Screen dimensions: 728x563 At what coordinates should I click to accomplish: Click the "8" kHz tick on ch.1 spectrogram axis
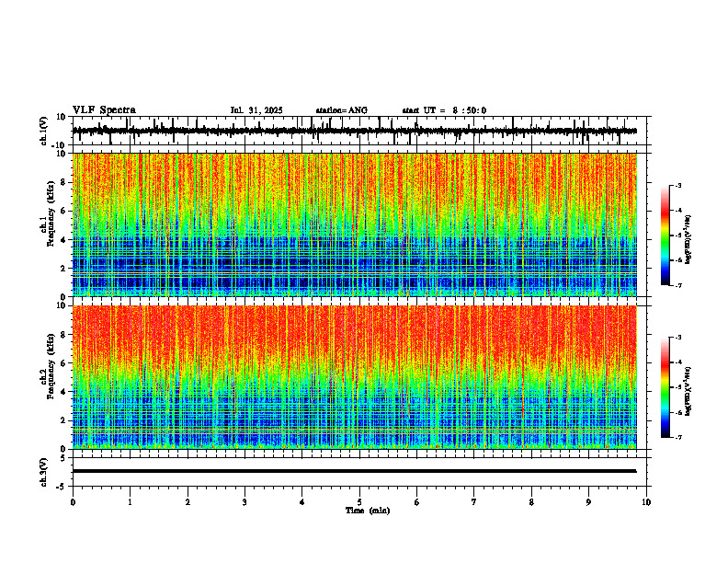tap(64, 182)
